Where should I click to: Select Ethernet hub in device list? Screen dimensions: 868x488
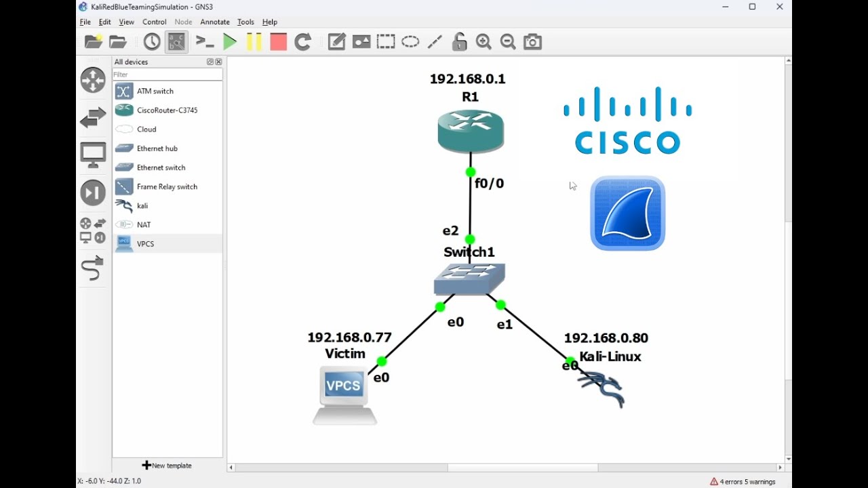coord(167,148)
